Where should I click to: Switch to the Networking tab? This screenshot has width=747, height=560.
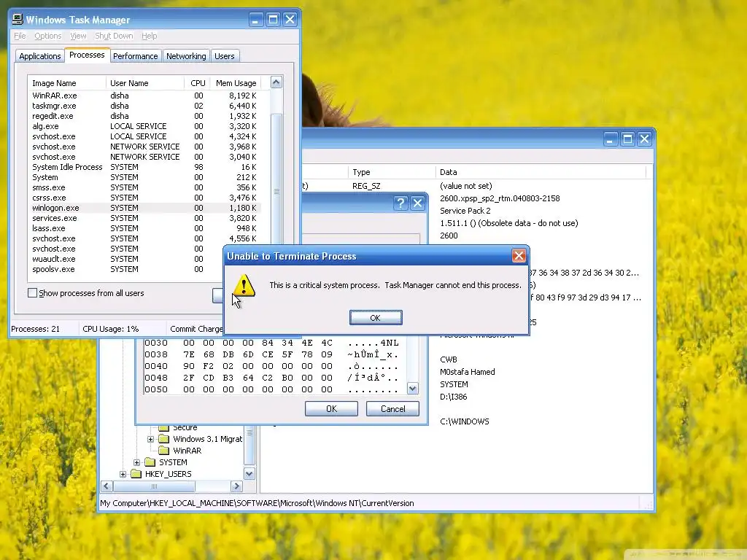[186, 56]
